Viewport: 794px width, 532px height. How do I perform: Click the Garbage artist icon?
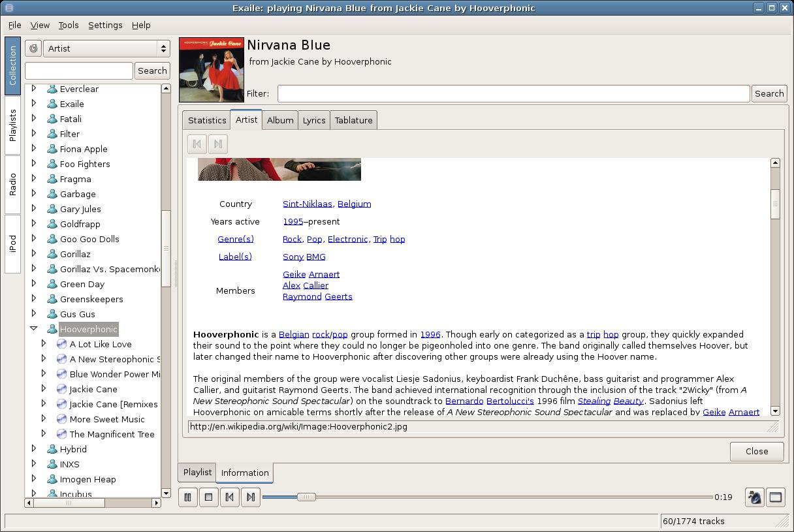pos(52,194)
